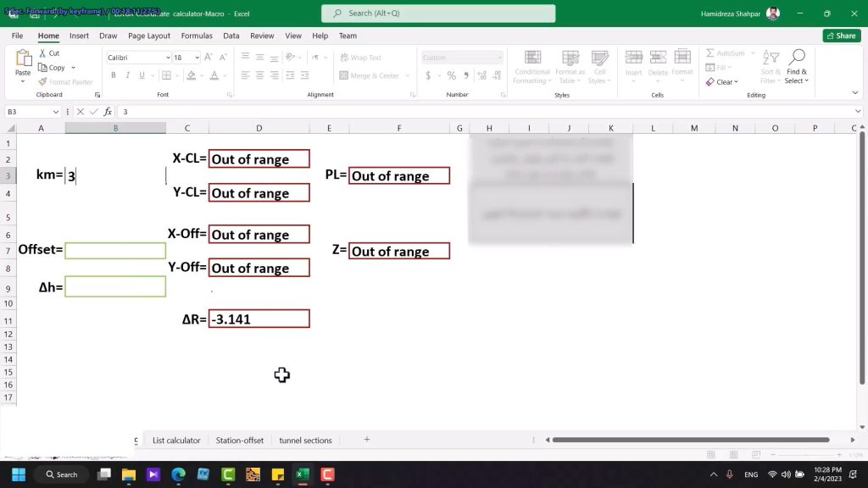Image resolution: width=868 pixels, height=488 pixels.
Task: Open Conditional Formatting in the Styles group
Action: (x=532, y=71)
